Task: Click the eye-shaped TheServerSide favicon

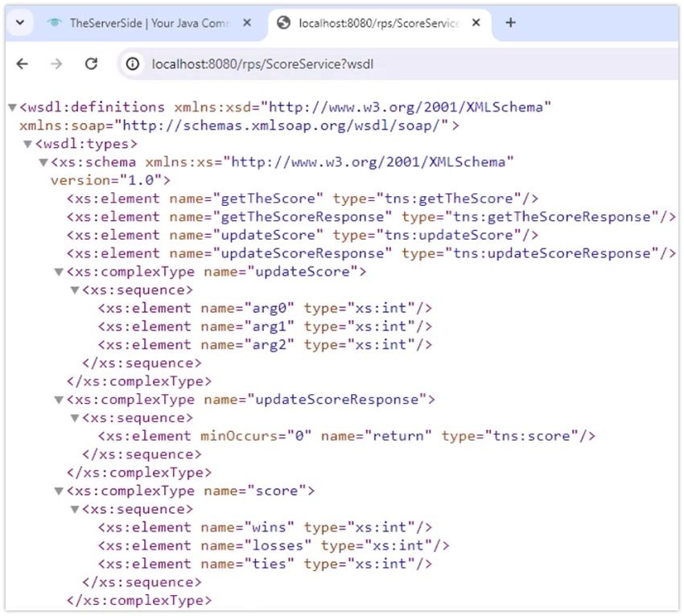Action: 56,23
